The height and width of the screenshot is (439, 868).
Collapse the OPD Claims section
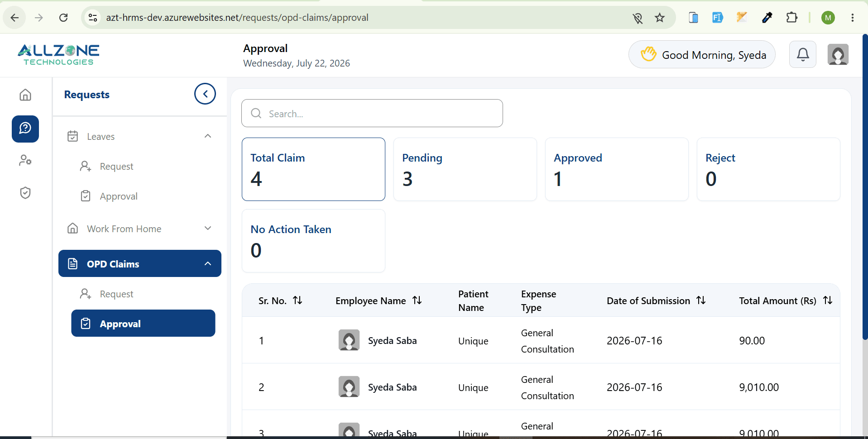[x=208, y=263]
